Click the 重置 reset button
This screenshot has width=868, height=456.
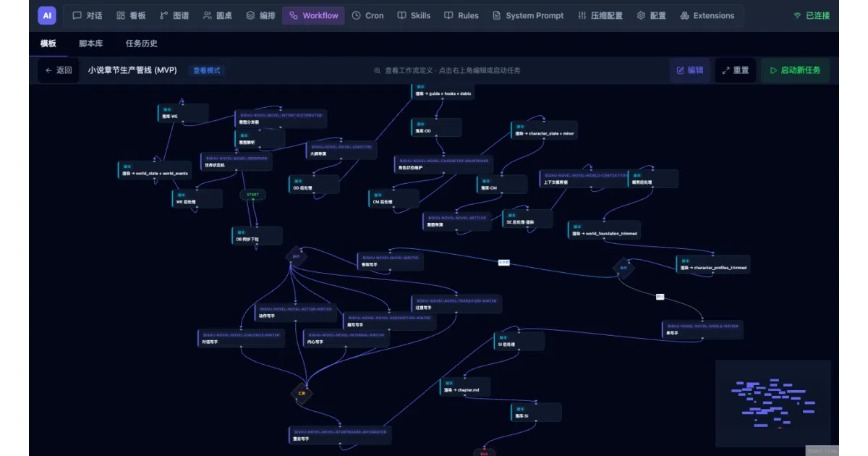click(x=735, y=70)
